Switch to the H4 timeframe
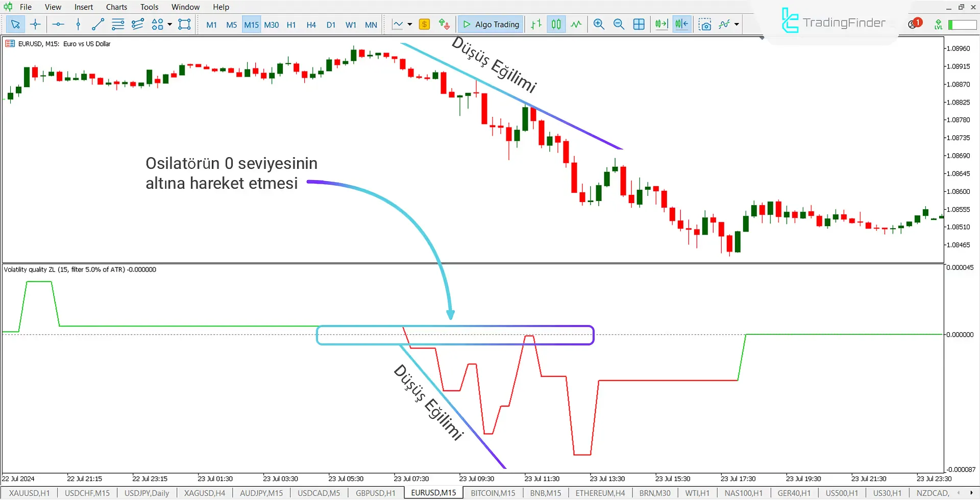The image size is (980, 500). tap(311, 24)
